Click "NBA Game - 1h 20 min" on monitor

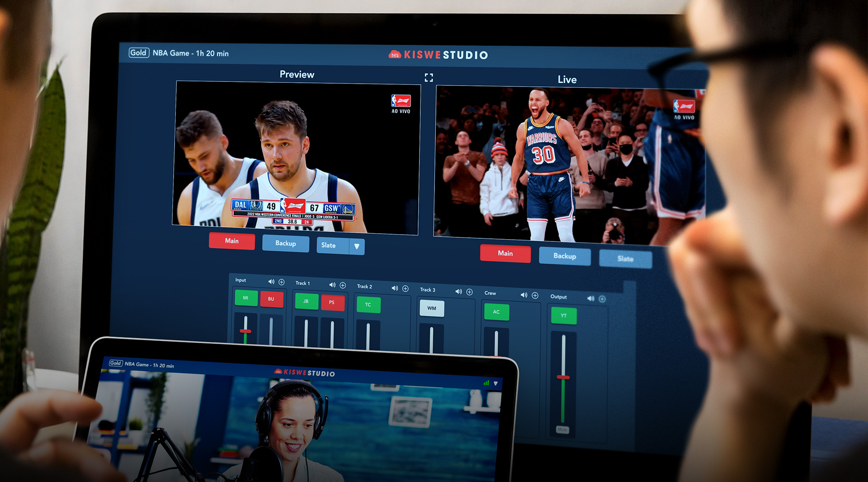pyautogui.click(x=191, y=53)
